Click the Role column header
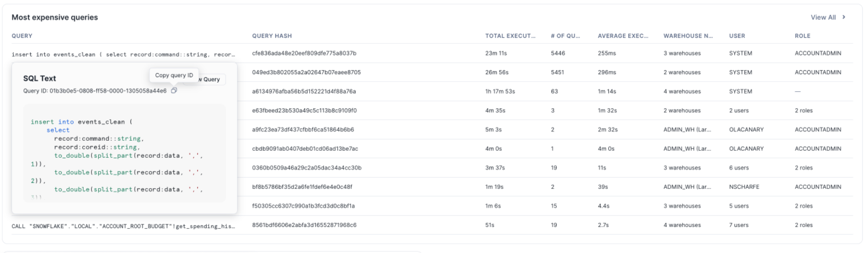 (802, 36)
